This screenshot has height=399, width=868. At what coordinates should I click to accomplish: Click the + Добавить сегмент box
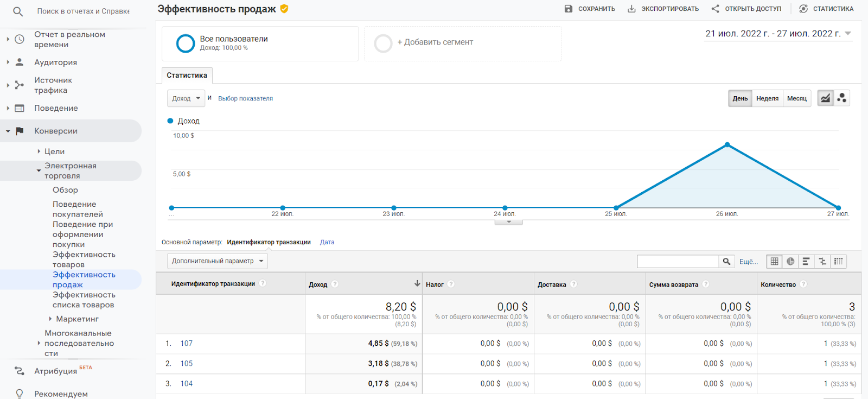pos(463,43)
